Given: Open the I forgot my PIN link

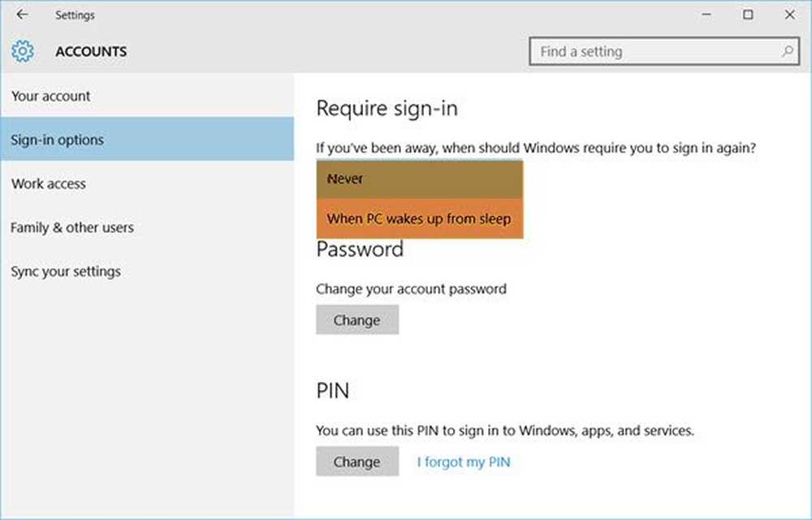Looking at the screenshot, I should tap(464, 462).
